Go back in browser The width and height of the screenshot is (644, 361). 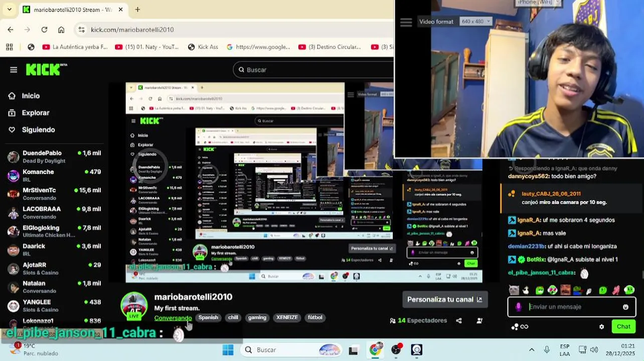[x=11, y=30]
